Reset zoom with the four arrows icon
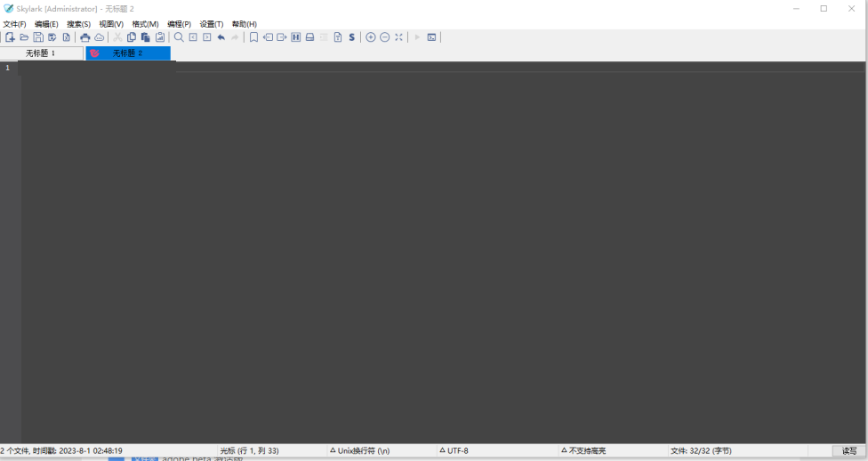This screenshot has width=868, height=461. pos(398,37)
